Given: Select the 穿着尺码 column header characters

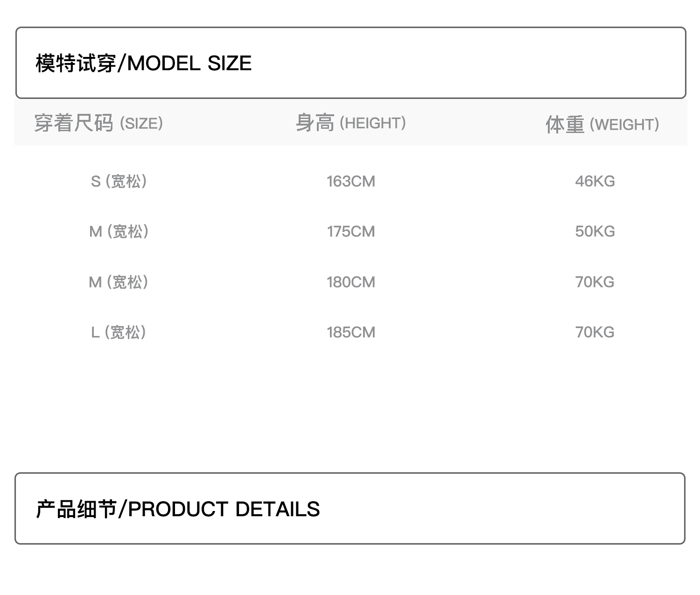Looking at the screenshot, I should point(74,123).
